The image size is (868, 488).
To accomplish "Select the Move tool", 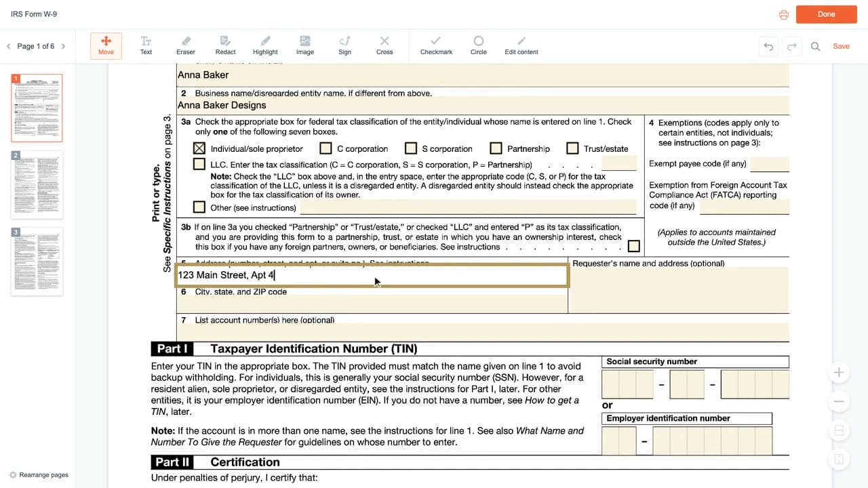I will pyautogui.click(x=106, y=45).
